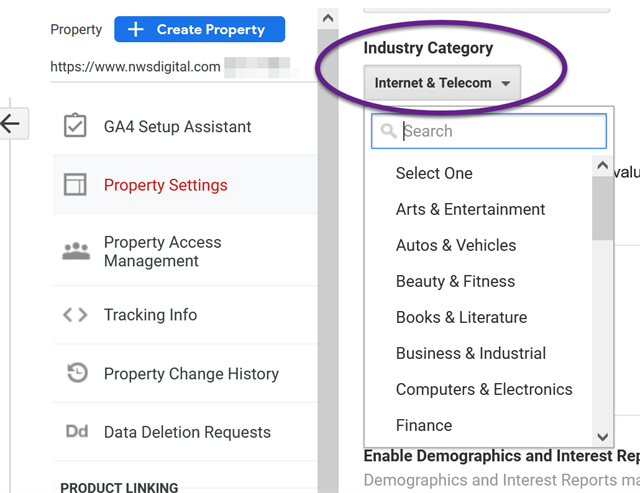Click the GA4 Setup Assistant clipboard icon
Viewport: 640px width, 493px height.
click(x=75, y=125)
